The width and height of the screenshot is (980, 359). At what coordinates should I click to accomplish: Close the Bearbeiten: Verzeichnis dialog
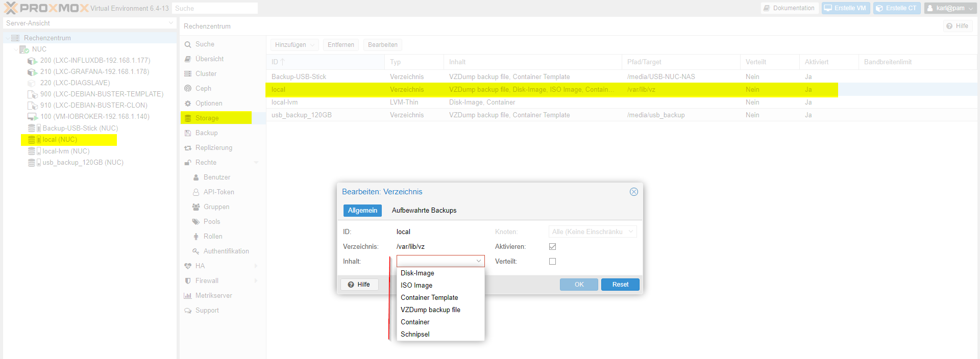(634, 192)
